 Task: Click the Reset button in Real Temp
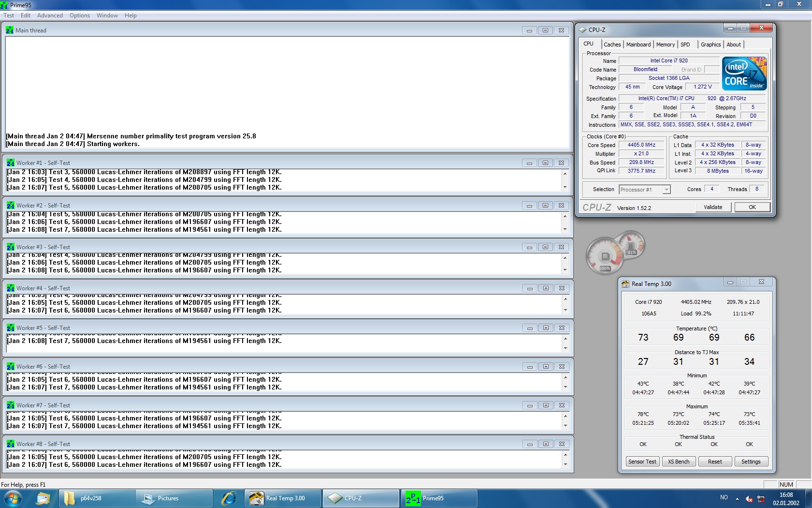(715, 462)
